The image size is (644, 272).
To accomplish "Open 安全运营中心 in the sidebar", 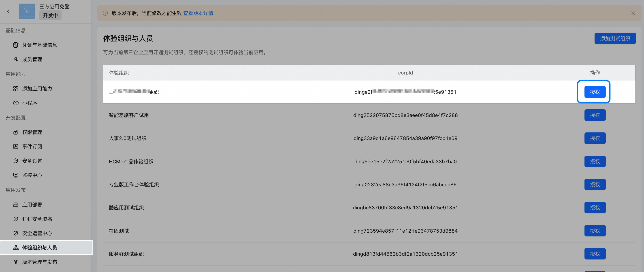I will [x=37, y=233].
